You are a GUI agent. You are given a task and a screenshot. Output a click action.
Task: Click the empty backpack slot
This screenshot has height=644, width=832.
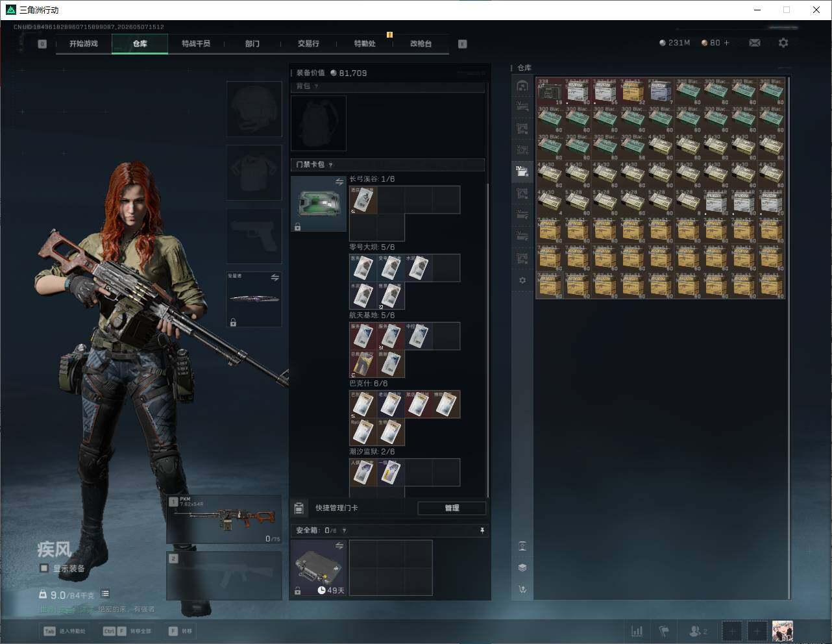pos(319,123)
